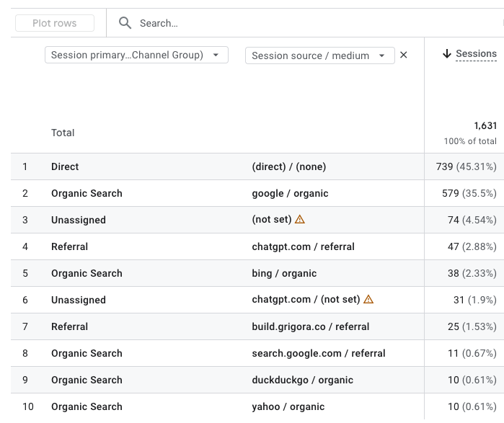
Task: Click the Plot rows button
Action: point(55,23)
